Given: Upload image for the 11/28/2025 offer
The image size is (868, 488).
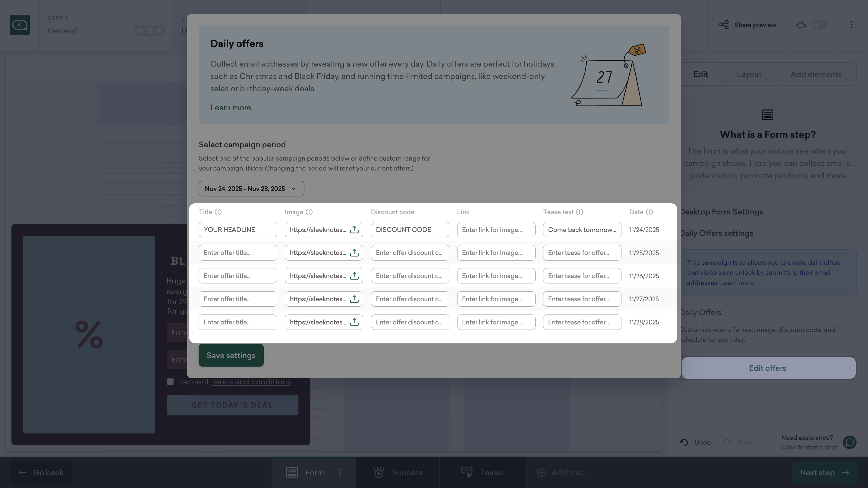Looking at the screenshot, I should coord(354,322).
